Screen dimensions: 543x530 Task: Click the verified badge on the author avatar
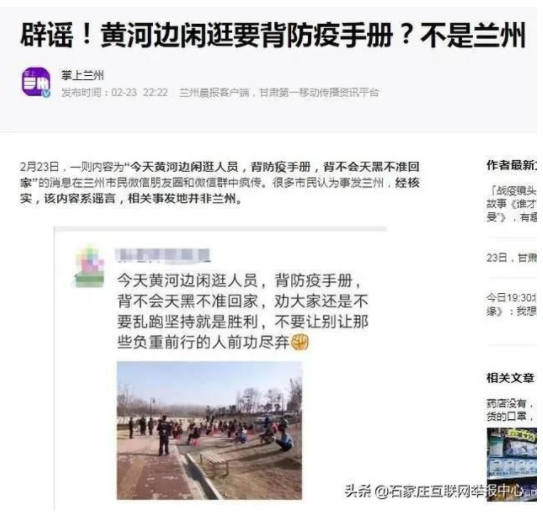pyautogui.click(x=46, y=93)
